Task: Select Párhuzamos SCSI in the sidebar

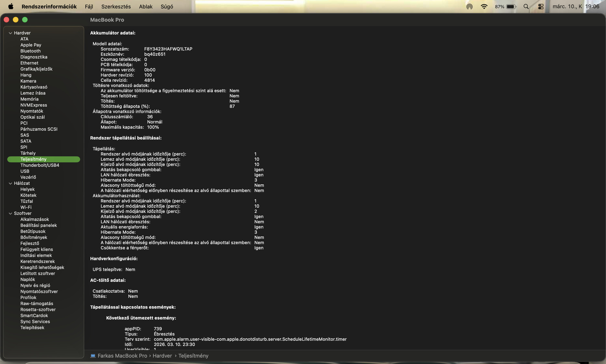Action: pyautogui.click(x=39, y=129)
